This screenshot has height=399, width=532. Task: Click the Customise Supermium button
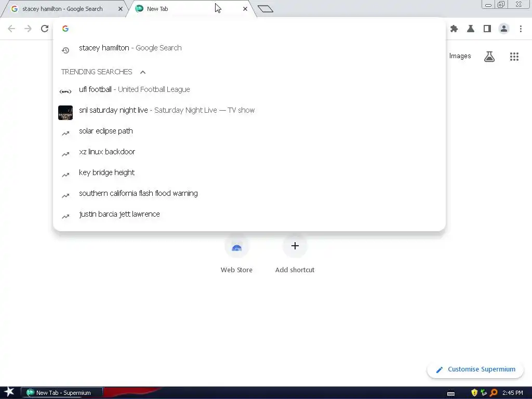pyautogui.click(x=475, y=369)
